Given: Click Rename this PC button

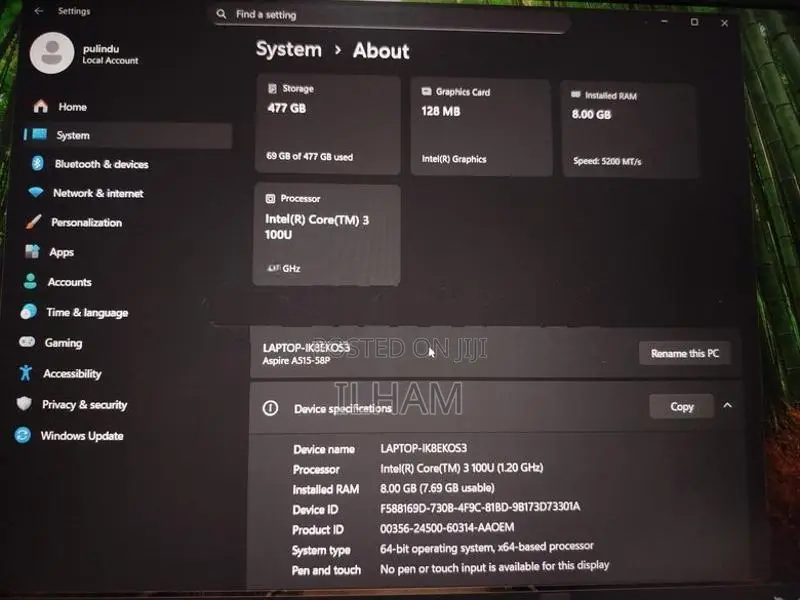Looking at the screenshot, I should (685, 353).
